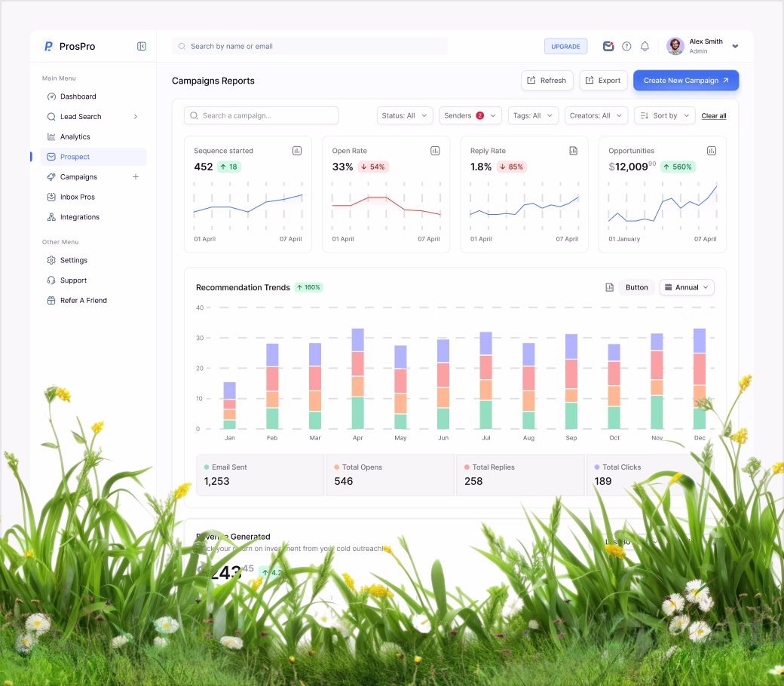
Task: Select the Prospect menu item
Action: click(x=93, y=157)
